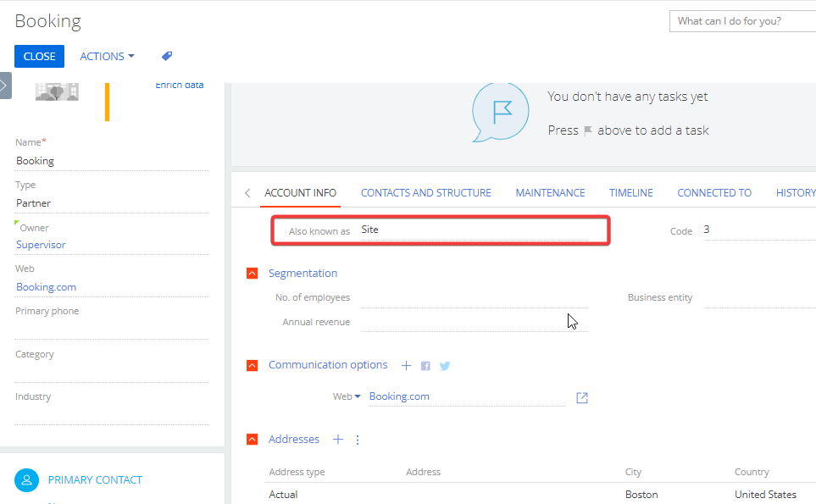
Task: Collapse the Segmentation section
Action: [x=252, y=273]
